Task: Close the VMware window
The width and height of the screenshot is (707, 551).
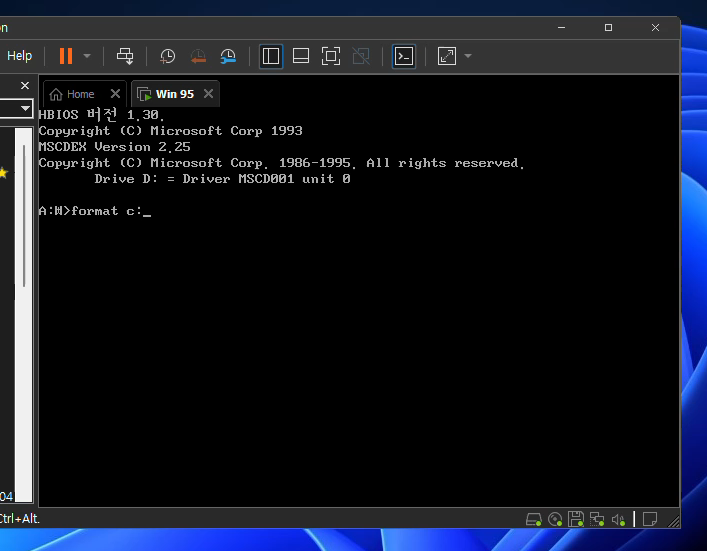Action: pyautogui.click(x=655, y=28)
